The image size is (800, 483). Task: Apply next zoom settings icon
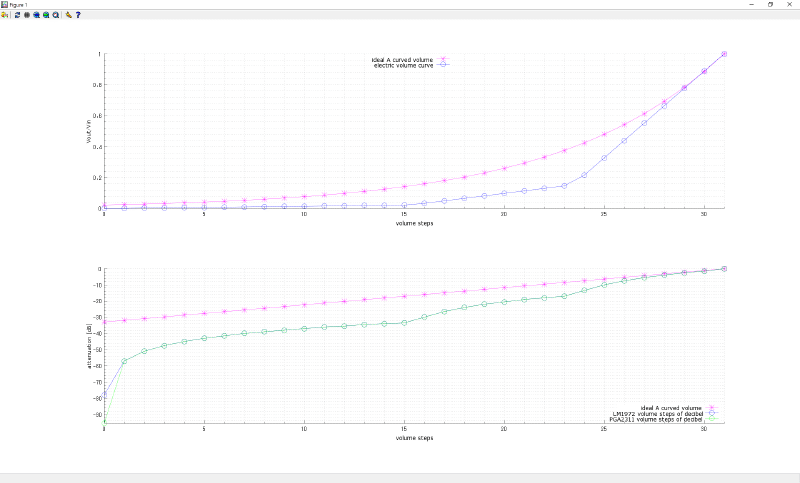(x=46, y=15)
